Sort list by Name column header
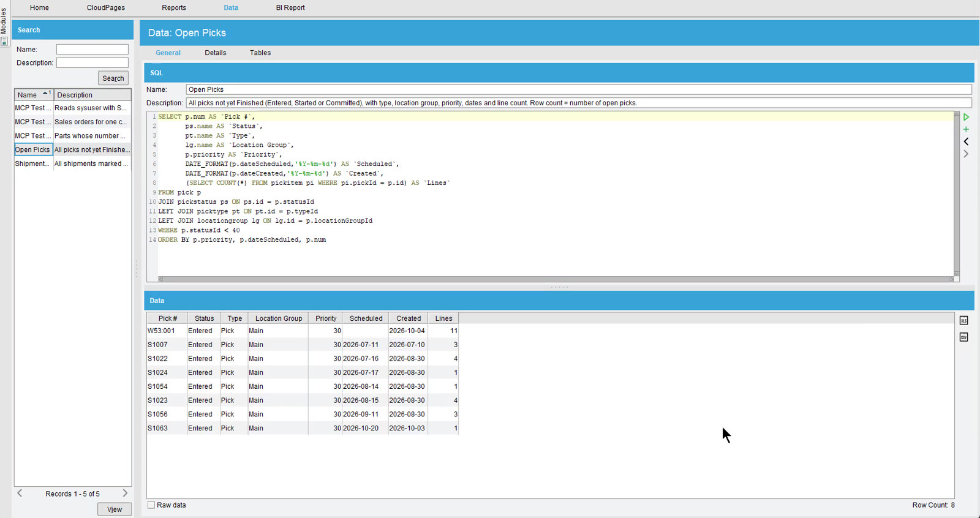 pos(34,95)
